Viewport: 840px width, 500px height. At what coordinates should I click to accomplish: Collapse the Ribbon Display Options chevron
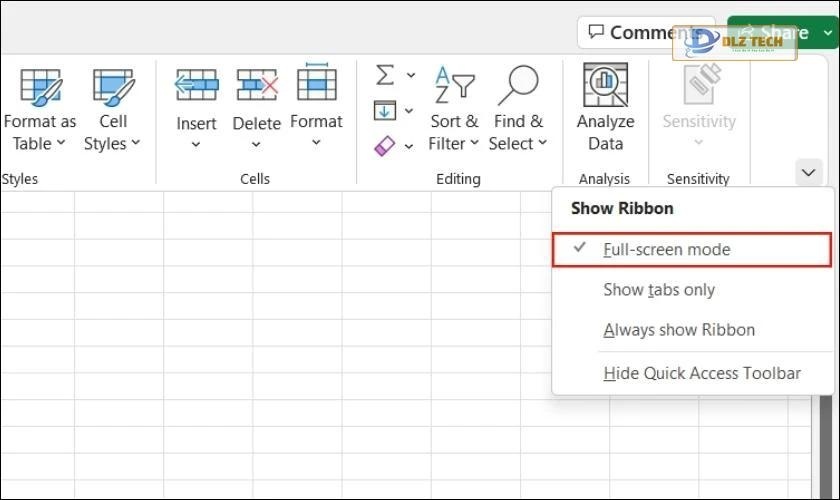click(808, 173)
